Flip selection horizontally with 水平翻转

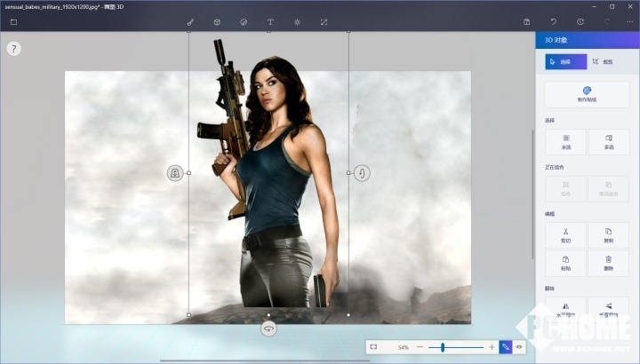tap(565, 309)
